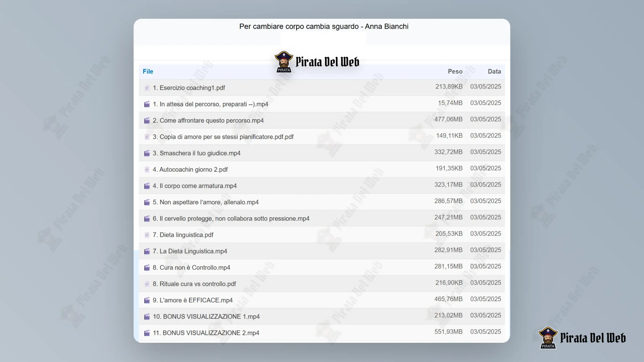Viewport: 644px width, 362px height.
Task: Open 10. BONUS VISUALIZZAZIONE 1.mp4
Action: click(x=206, y=317)
